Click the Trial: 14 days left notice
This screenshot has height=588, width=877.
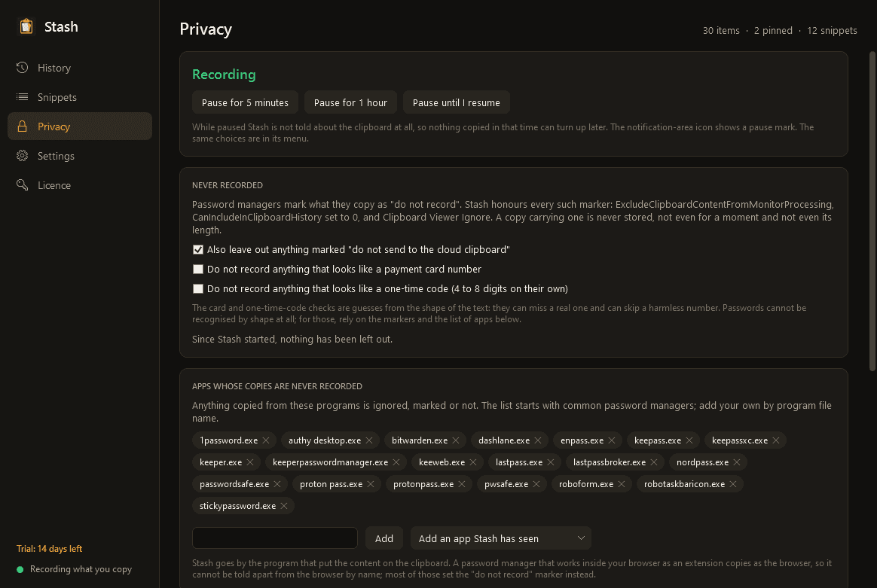click(49, 549)
